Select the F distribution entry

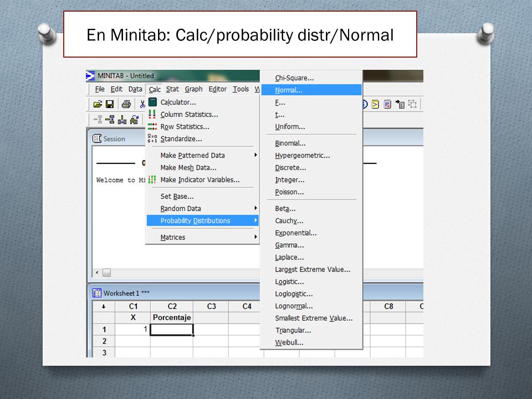click(311, 103)
